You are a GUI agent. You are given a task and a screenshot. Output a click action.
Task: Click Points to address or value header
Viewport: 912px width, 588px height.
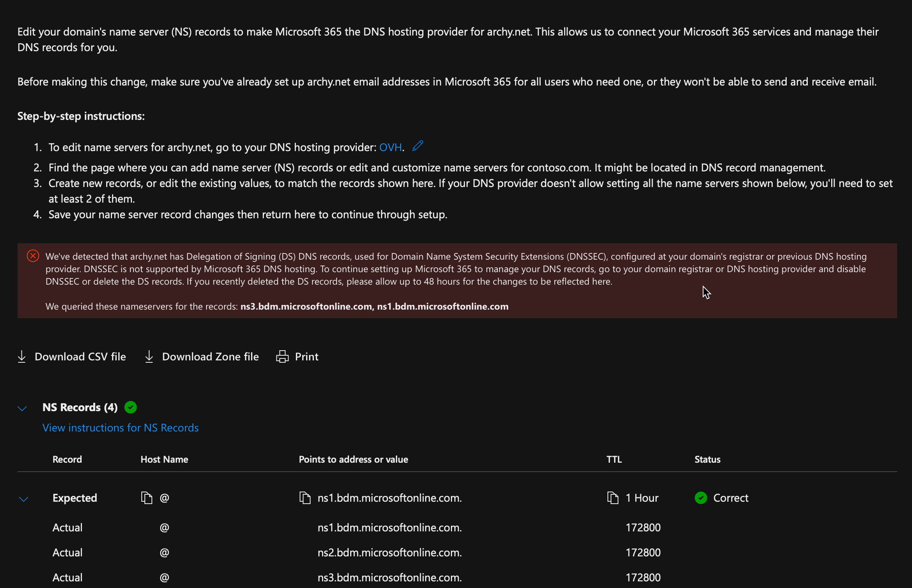click(353, 459)
